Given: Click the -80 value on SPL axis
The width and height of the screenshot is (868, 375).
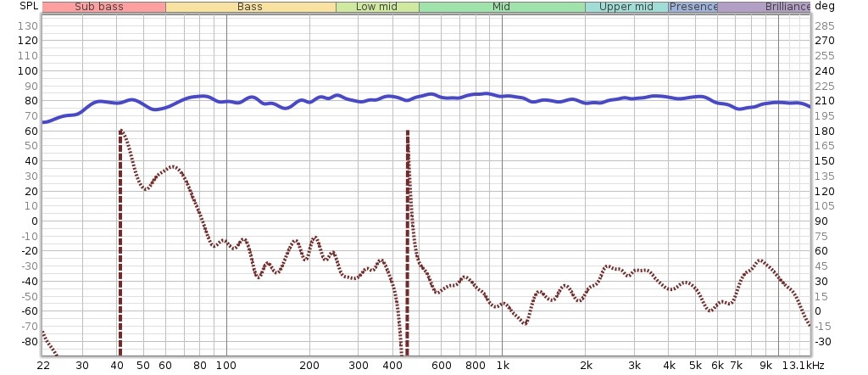Looking at the screenshot, I should pyautogui.click(x=28, y=341).
